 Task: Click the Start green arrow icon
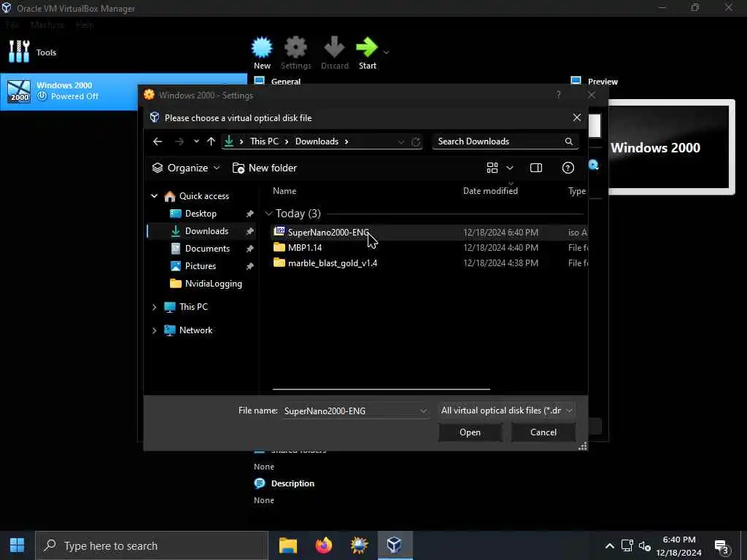click(367, 47)
